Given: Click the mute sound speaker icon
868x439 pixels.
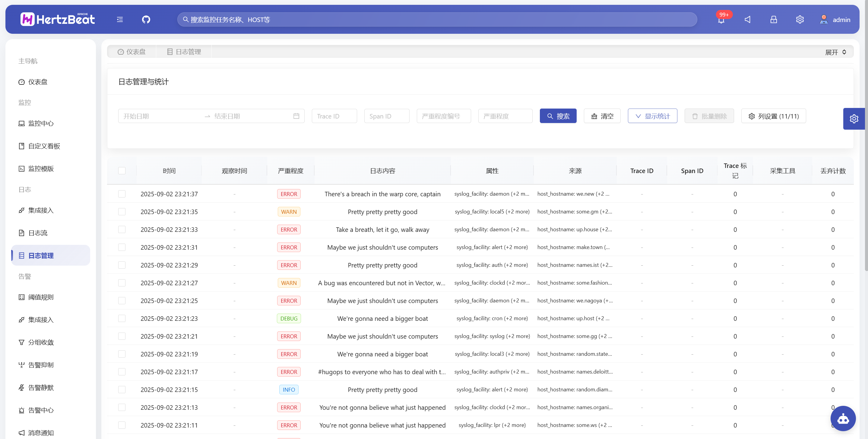Looking at the screenshot, I should coord(747,20).
